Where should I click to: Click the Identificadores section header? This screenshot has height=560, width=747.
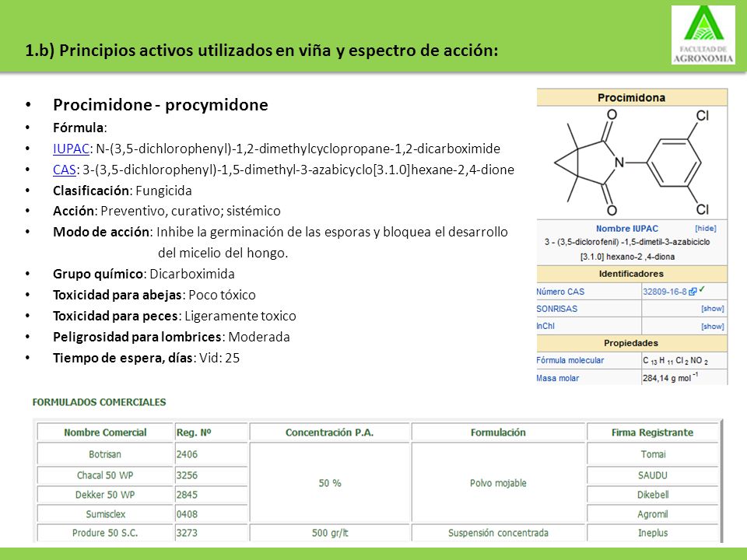coord(631,274)
